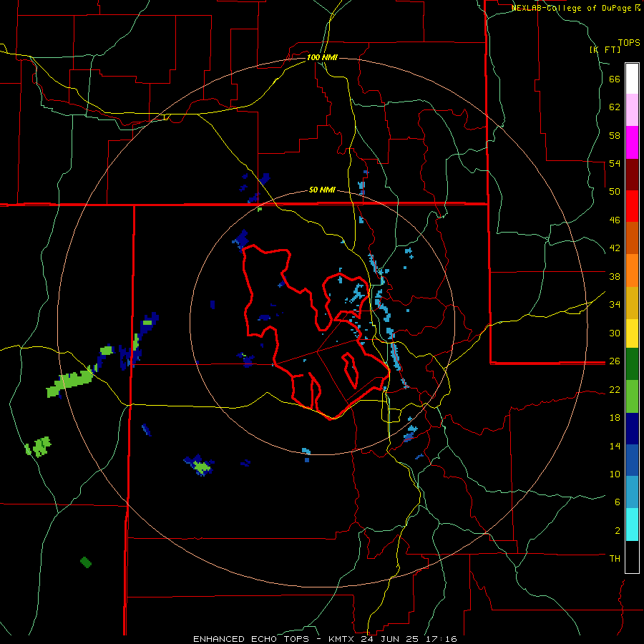This screenshot has width=644, height=644.
Task: Click the legend value 18
Action: 615,418
